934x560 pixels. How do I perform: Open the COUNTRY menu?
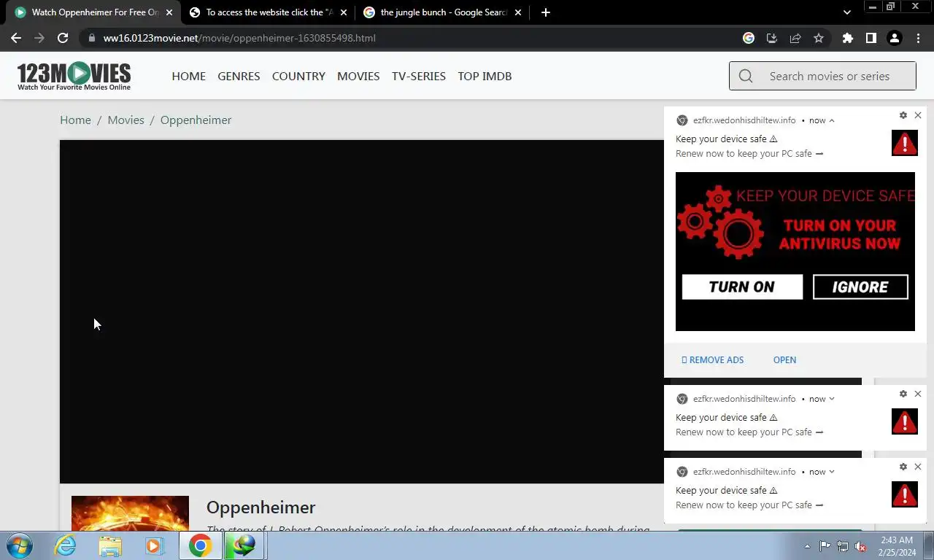click(x=298, y=76)
